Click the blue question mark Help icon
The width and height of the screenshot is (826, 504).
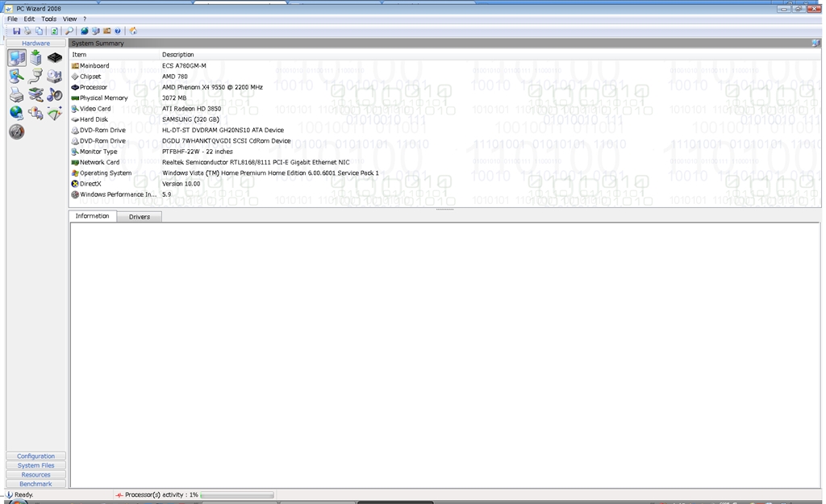click(x=118, y=31)
